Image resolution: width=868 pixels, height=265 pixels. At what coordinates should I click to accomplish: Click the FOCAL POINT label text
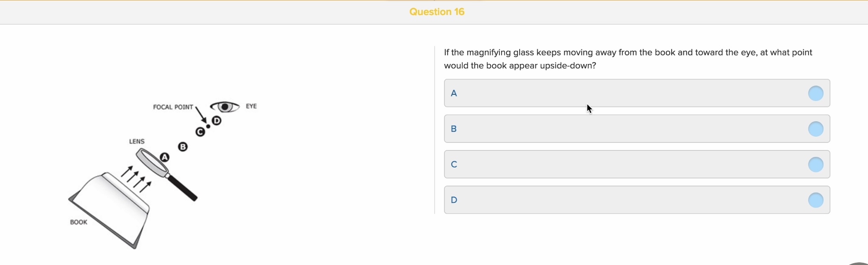coord(173,107)
